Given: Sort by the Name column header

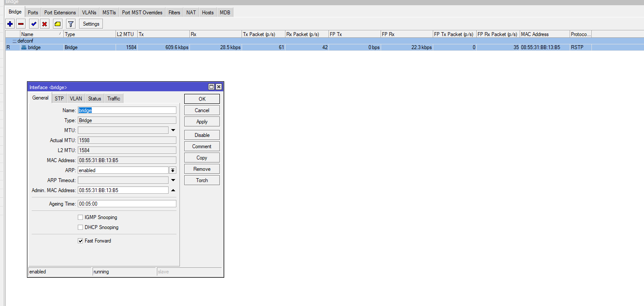Looking at the screenshot, I should coord(42,34).
